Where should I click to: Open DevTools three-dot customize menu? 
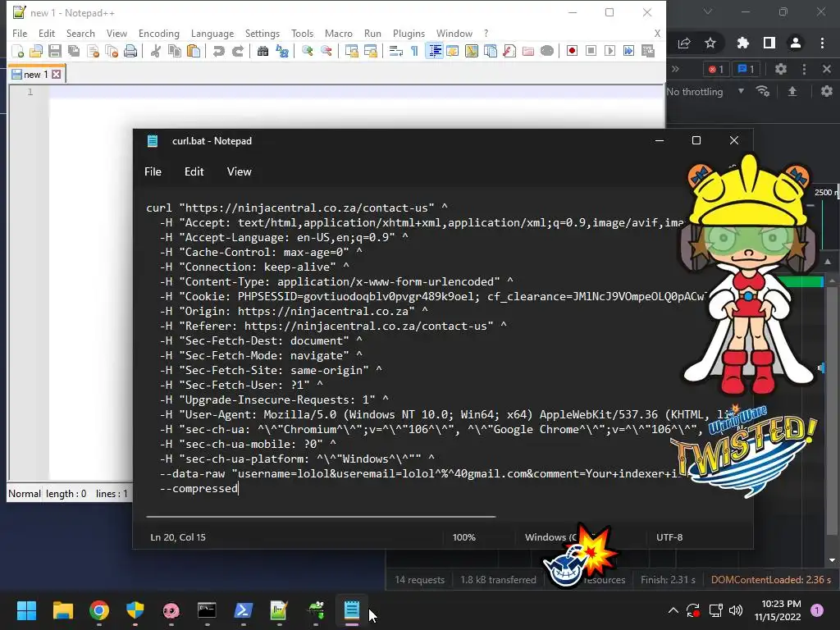(x=804, y=69)
